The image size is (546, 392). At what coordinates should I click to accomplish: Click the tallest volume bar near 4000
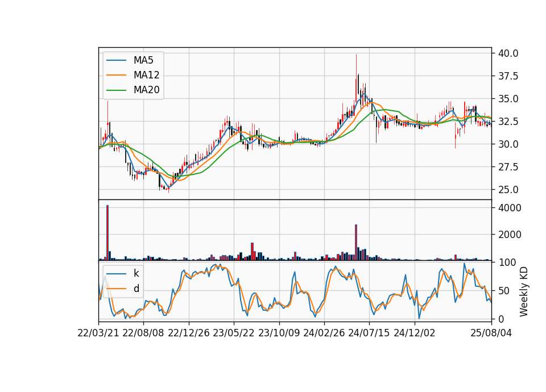pyautogui.click(x=107, y=233)
